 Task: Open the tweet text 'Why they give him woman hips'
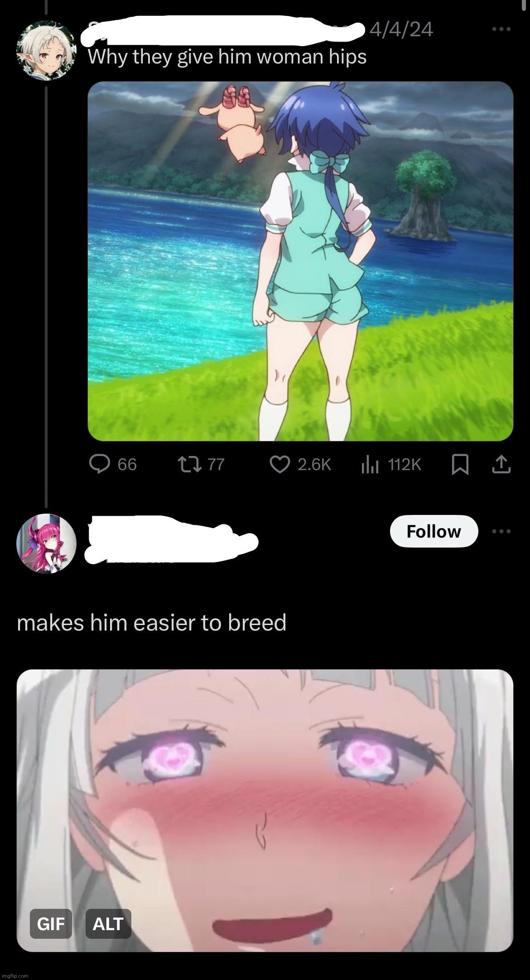pos(227,57)
